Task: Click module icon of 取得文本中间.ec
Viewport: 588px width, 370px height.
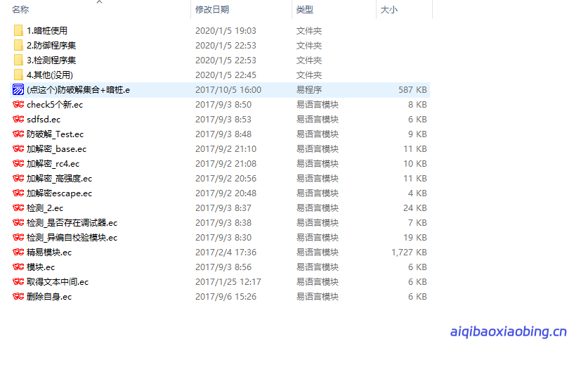Action: 18,282
